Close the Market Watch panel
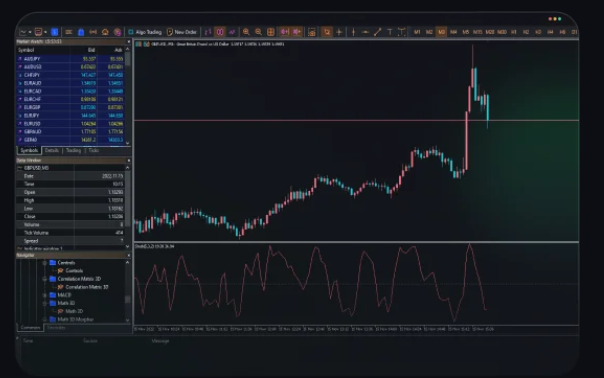This screenshot has height=378, width=604. (128, 42)
